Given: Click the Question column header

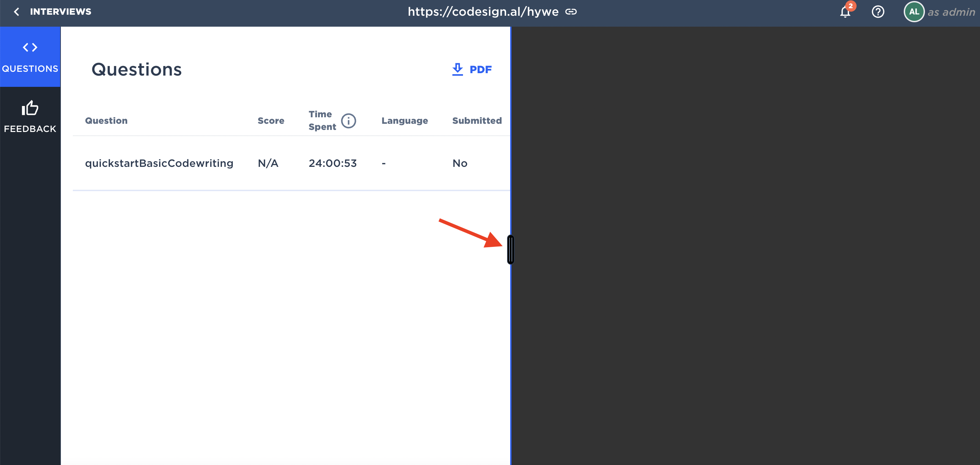Looking at the screenshot, I should click(x=106, y=121).
